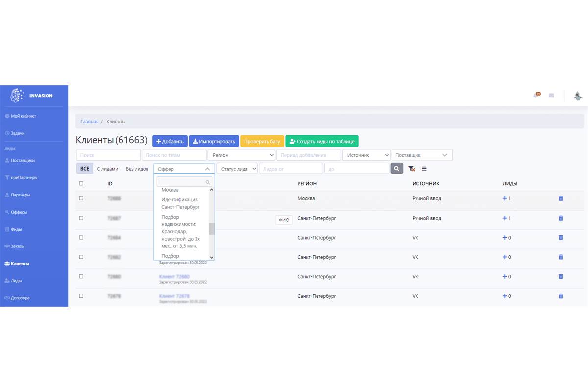Open the Поставщик dropdown

click(422, 155)
